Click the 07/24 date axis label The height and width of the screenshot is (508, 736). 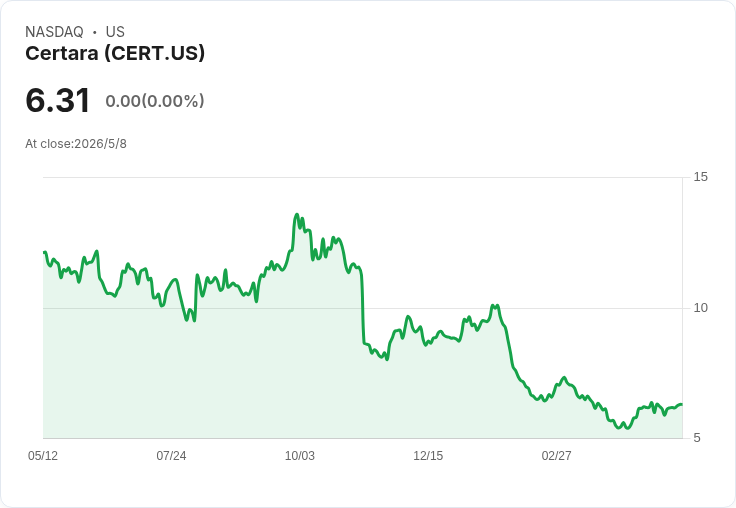(x=171, y=455)
